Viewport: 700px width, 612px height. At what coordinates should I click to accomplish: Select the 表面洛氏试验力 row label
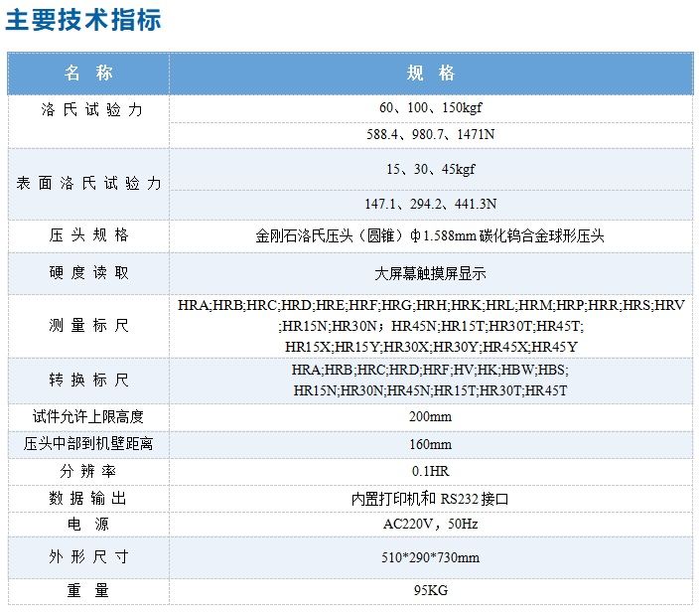point(88,183)
